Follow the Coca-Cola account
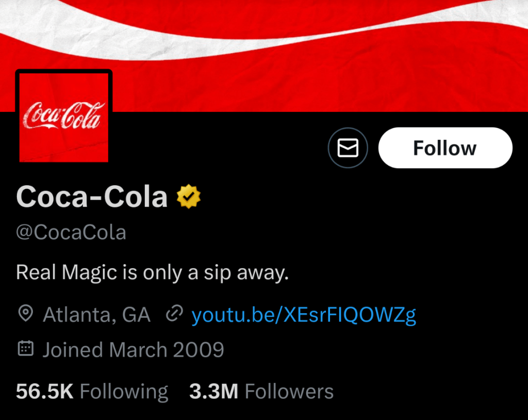 point(445,148)
